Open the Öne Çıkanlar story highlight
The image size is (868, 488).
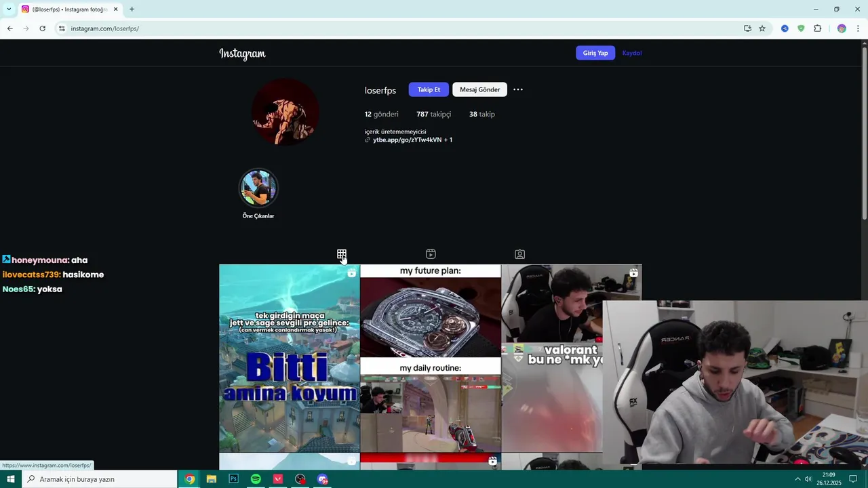pos(258,188)
